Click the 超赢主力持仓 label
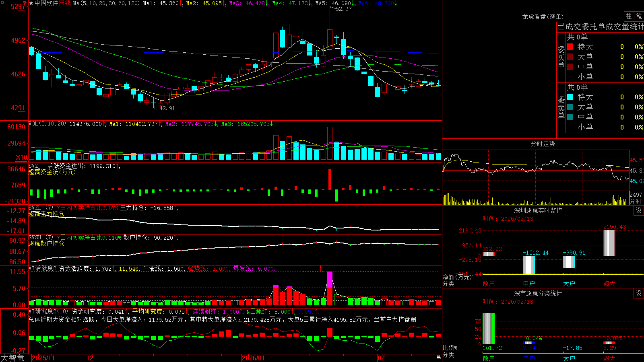644x362 pixels. tap(46, 214)
